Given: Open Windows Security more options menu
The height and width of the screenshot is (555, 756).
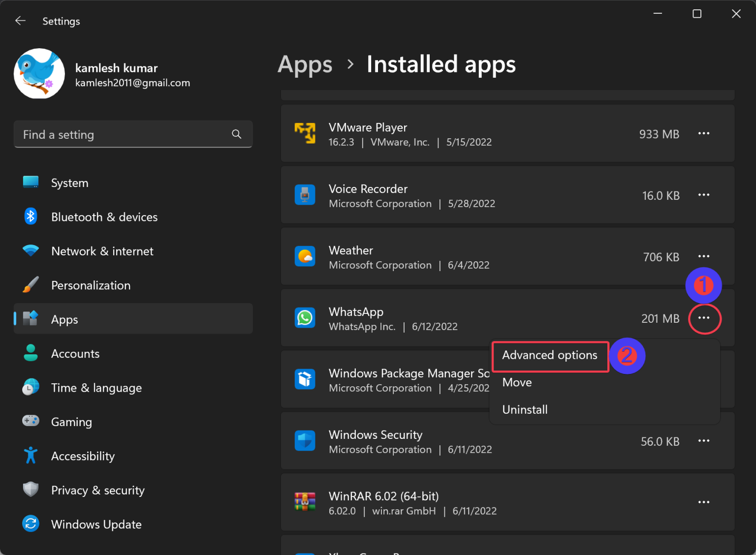Looking at the screenshot, I should tap(703, 441).
